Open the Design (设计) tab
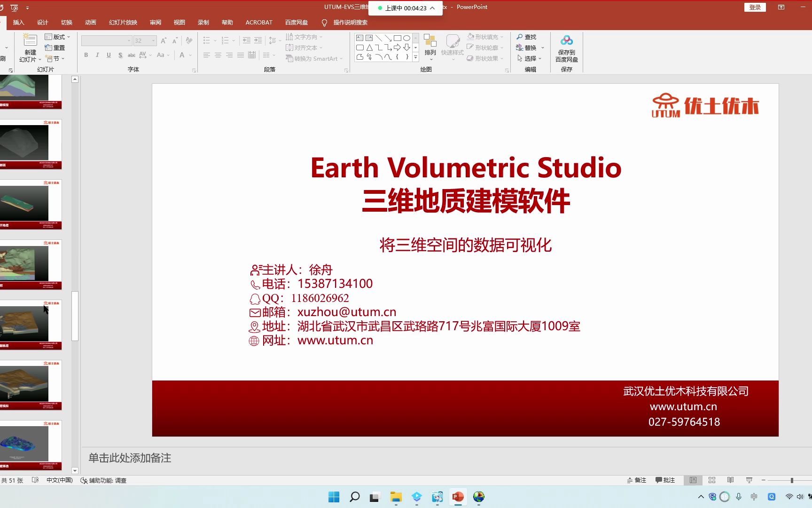Viewport: 812px width, 508px height. 43,22
